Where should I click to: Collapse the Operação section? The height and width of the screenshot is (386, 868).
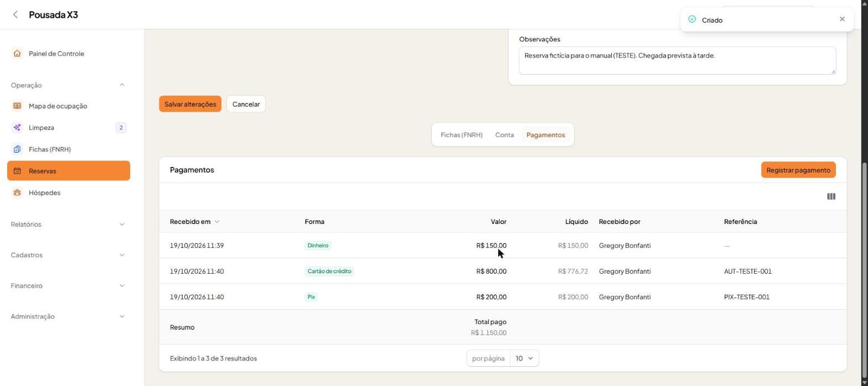(122, 85)
